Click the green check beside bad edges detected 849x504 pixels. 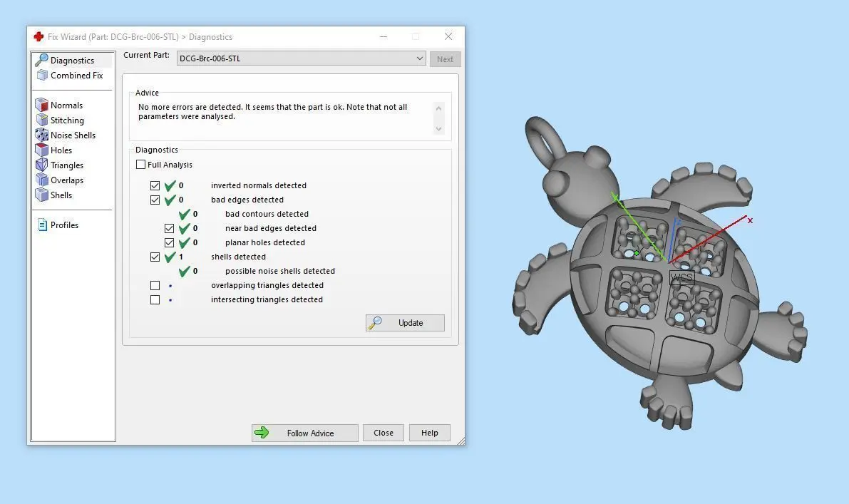170,200
